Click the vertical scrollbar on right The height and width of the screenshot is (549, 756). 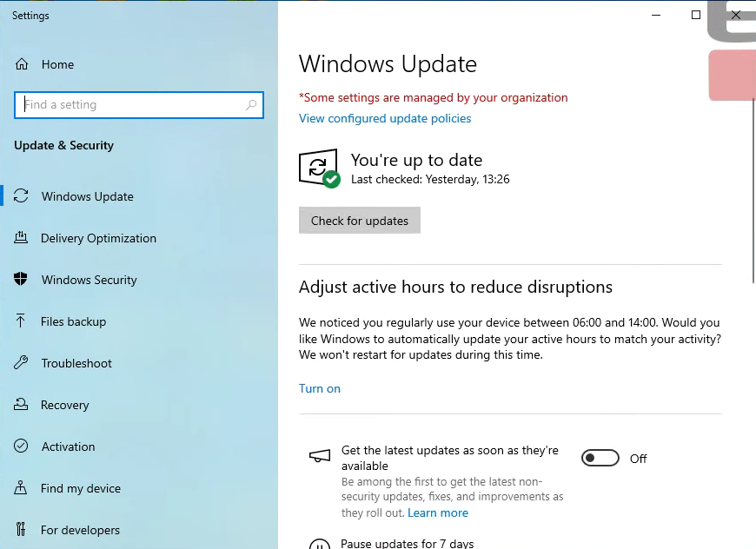753,191
